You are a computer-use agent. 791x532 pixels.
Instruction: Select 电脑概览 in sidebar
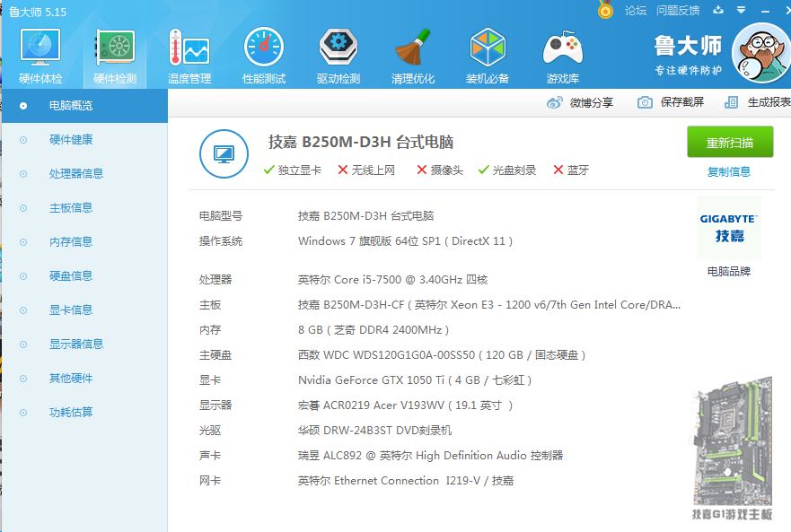point(84,105)
